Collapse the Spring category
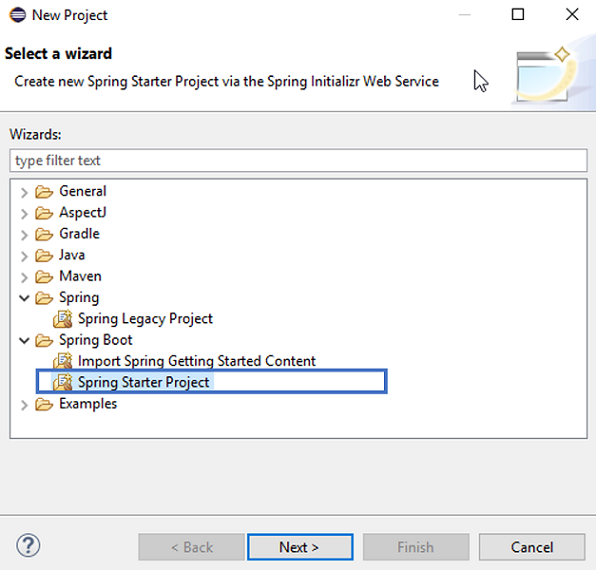This screenshot has width=596, height=570. (x=24, y=298)
